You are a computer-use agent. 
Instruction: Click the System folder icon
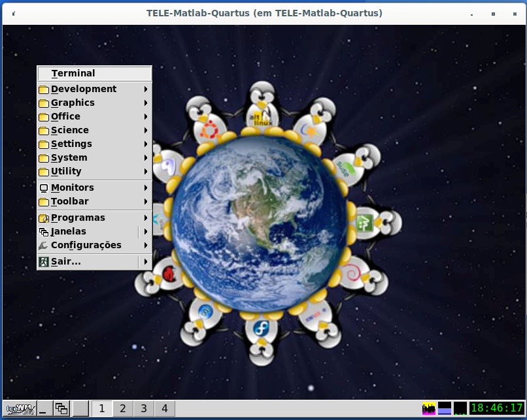(44, 158)
